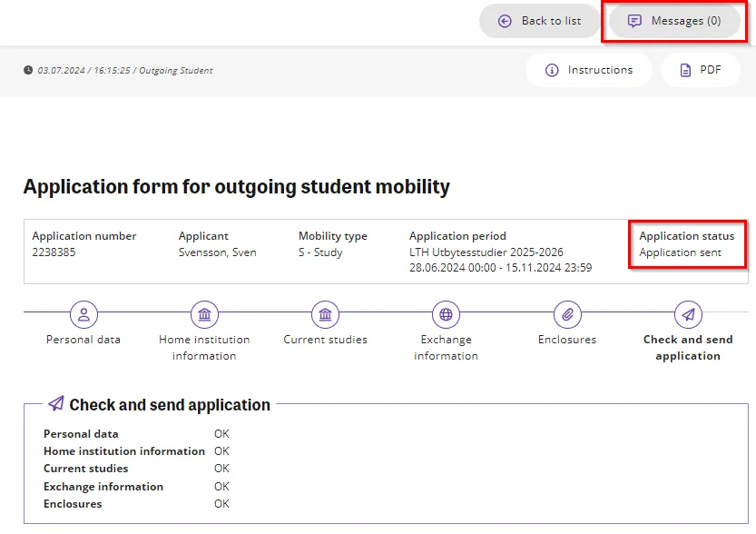Click the clock icon beside the timestamp
This screenshot has height=534, width=756.
point(28,71)
